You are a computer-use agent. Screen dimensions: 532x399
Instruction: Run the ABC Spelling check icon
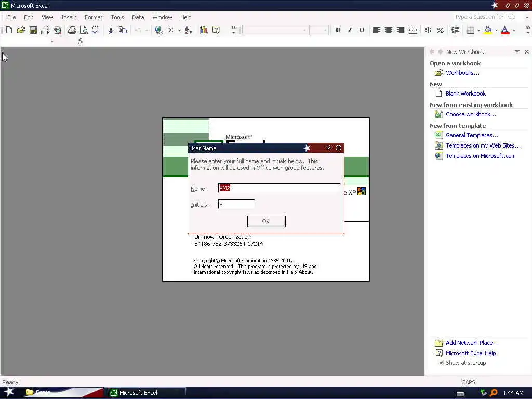(x=96, y=30)
